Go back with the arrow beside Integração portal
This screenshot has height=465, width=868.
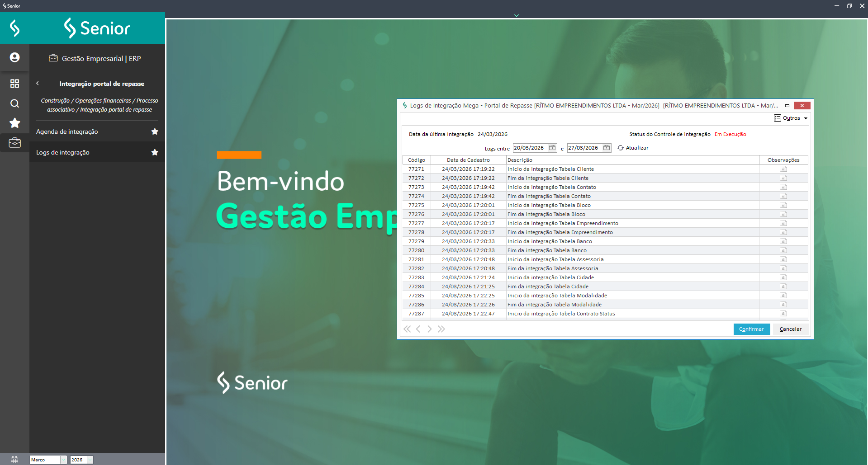38,83
